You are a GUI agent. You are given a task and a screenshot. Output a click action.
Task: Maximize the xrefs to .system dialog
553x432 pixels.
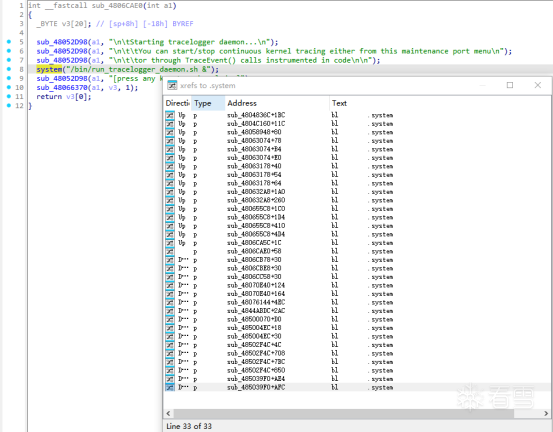coord(510,85)
